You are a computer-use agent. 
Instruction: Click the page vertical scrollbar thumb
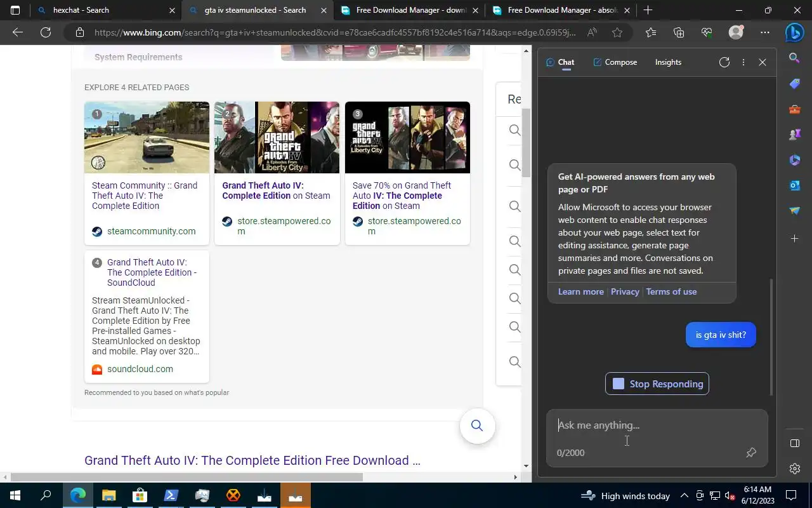pyautogui.click(x=526, y=142)
